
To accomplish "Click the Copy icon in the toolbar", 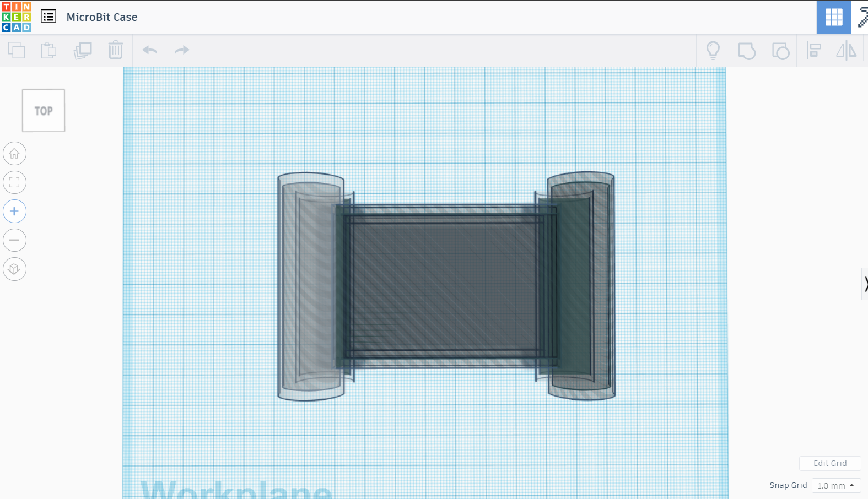I will [x=17, y=50].
